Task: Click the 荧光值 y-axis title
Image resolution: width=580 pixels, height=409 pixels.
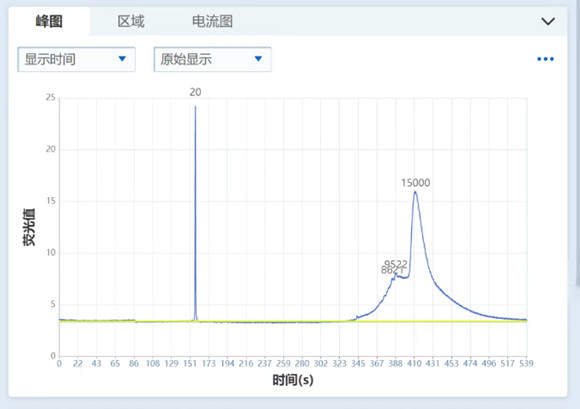Action: 29,227
